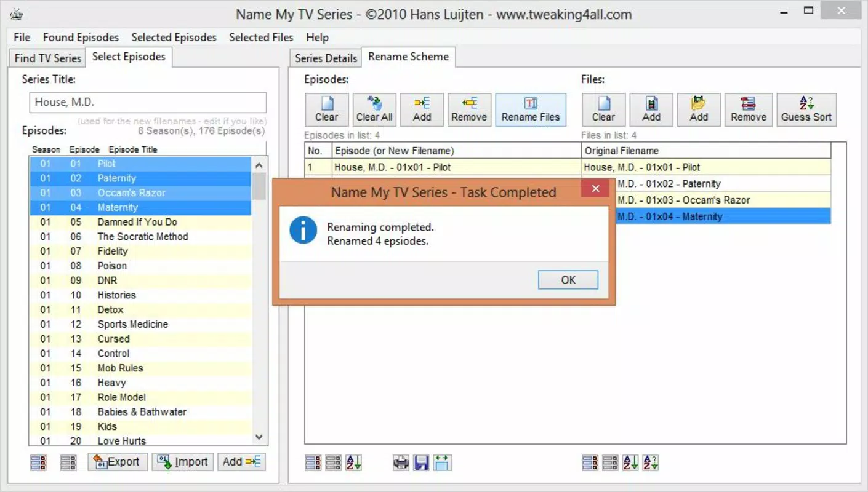Switch to the Select Episodes tab

129,57
